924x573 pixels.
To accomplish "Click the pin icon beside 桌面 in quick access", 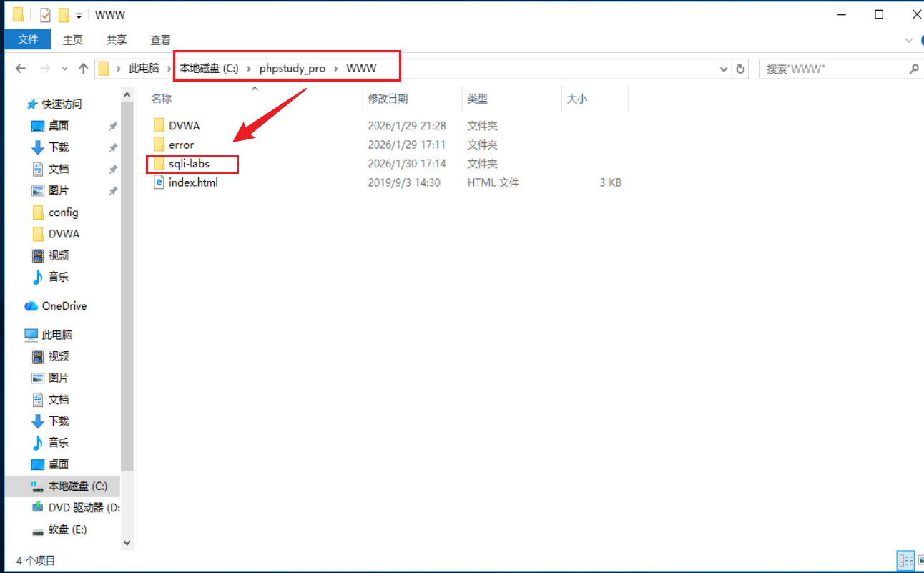I will point(113,126).
